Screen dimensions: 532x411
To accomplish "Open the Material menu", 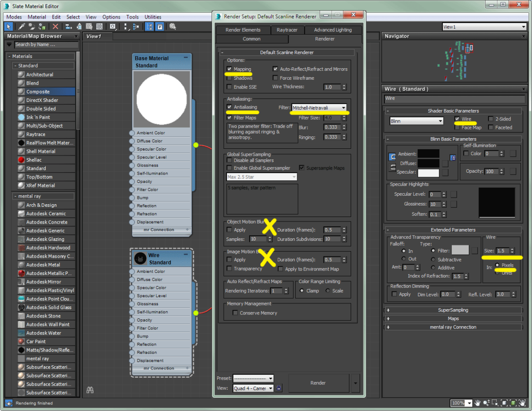I will 37,17.
